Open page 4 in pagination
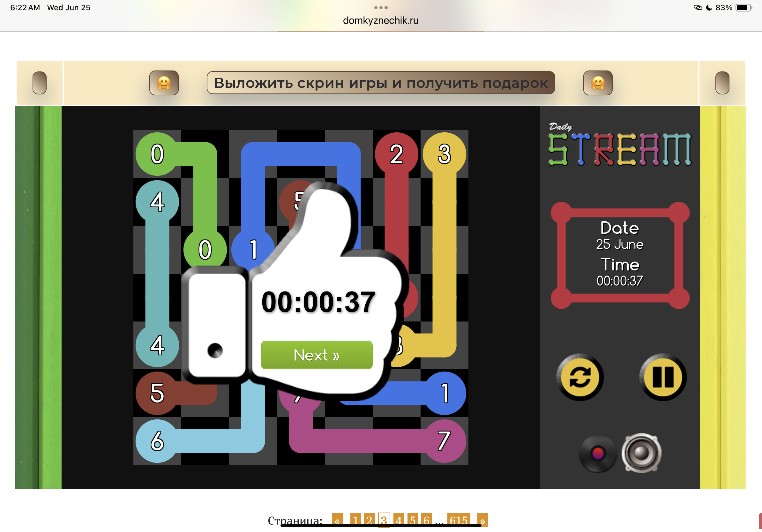This screenshot has height=532, width=762. pyautogui.click(x=399, y=521)
